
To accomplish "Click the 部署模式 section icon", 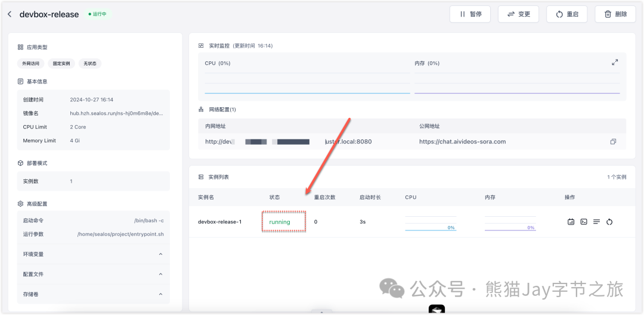I will pyautogui.click(x=20, y=163).
